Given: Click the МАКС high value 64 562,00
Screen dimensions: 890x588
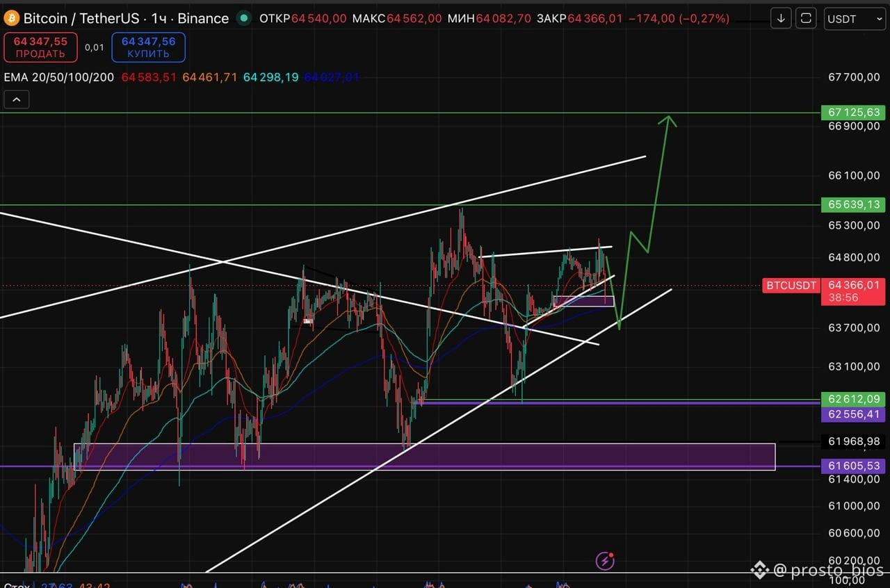Looking at the screenshot, I should (x=414, y=19).
